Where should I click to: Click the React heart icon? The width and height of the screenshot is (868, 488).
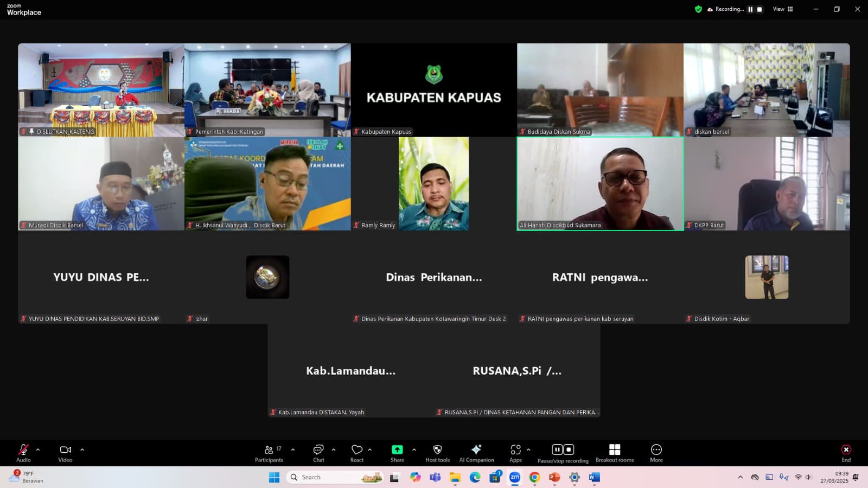pyautogui.click(x=356, y=453)
